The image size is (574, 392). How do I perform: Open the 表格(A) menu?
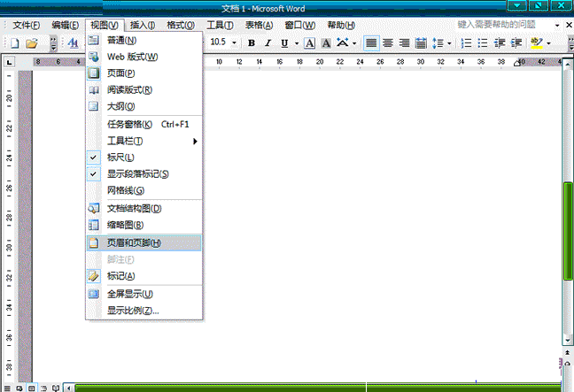(259, 26)
